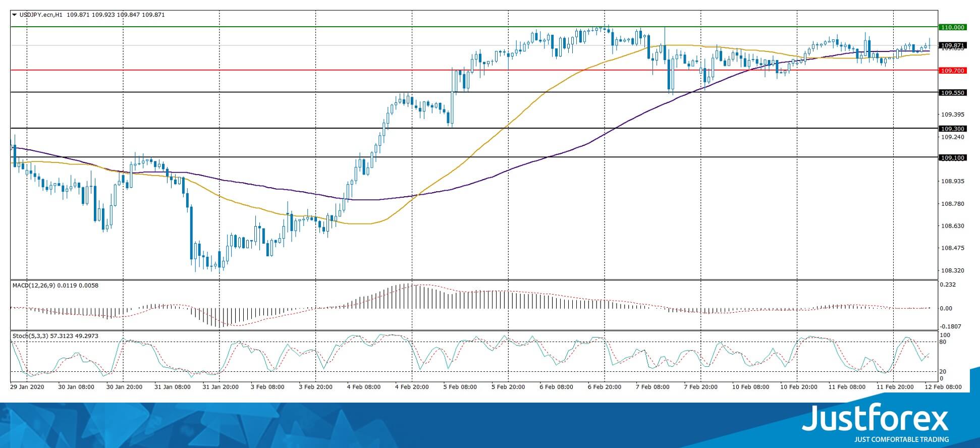Click the 7 Feb 20:00 time label
This screenshot has width=980, height=448.
click(701, 387)
